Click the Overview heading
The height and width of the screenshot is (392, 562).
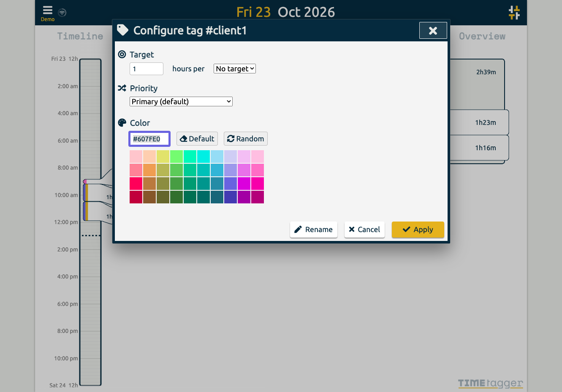(482, 36)
